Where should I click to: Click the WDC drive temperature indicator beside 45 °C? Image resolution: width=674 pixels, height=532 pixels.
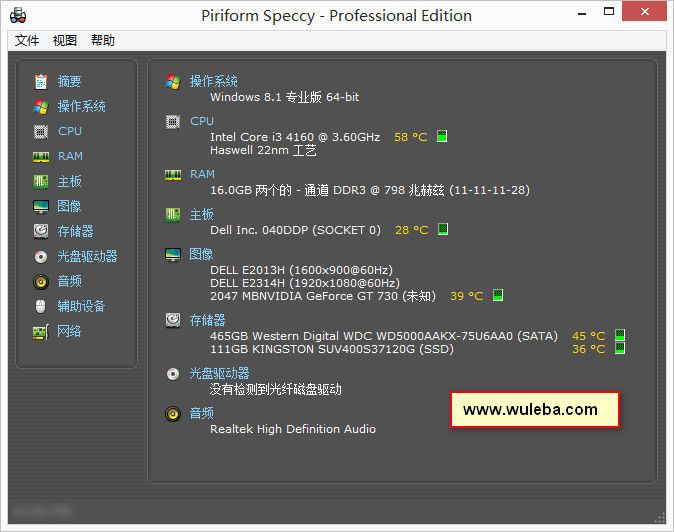620,335
